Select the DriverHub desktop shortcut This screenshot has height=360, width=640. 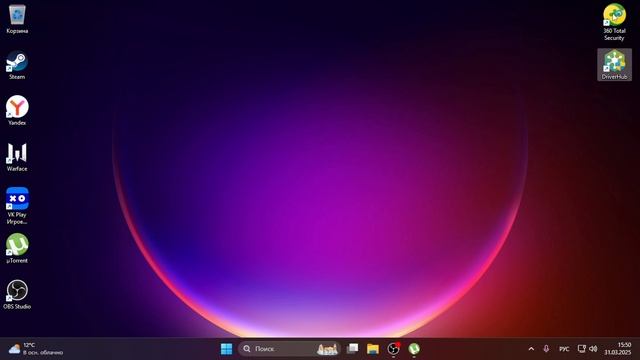point(614,65)
